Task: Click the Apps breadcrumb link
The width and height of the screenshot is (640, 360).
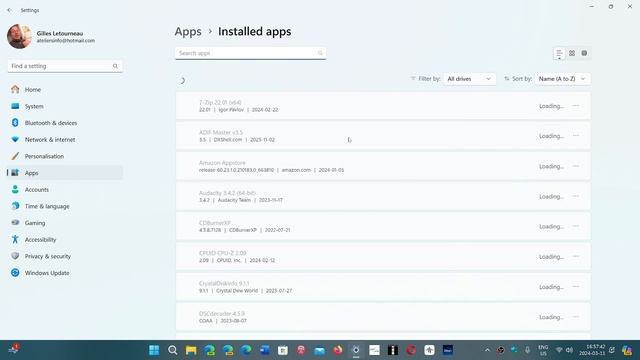Action: tap(188, 31)
